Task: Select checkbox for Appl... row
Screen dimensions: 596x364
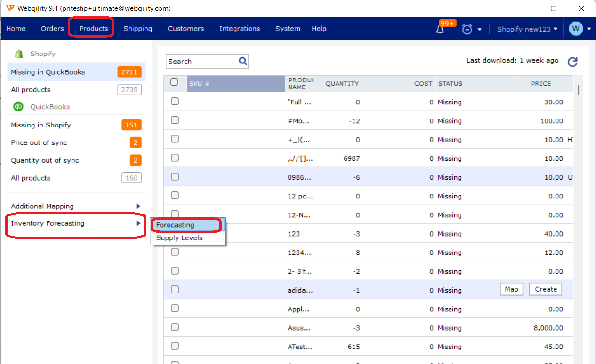Action: (175, 309)
